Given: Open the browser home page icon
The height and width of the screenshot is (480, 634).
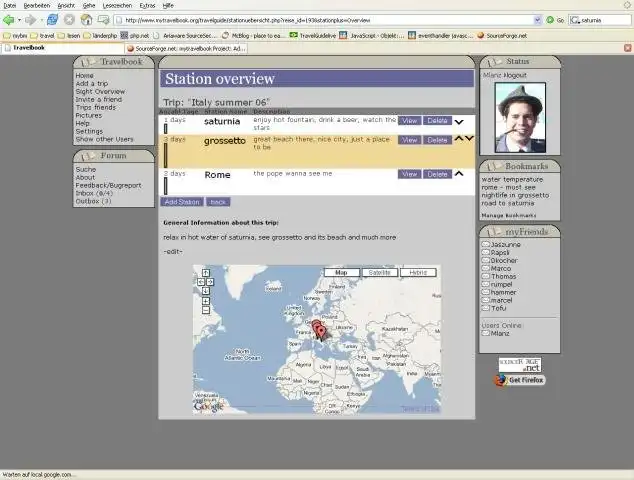Looking at the screenshot, I should click(x=87, y=19).
